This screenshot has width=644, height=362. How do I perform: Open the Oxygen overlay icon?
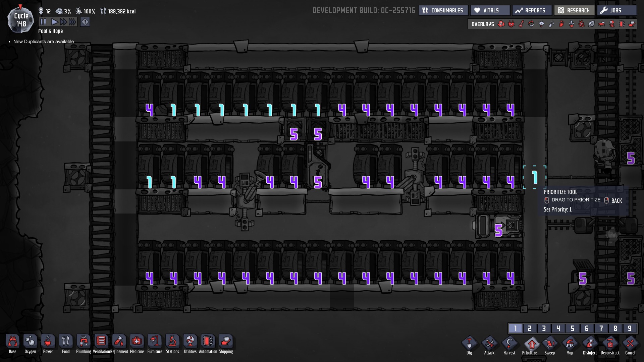(501, 24)
